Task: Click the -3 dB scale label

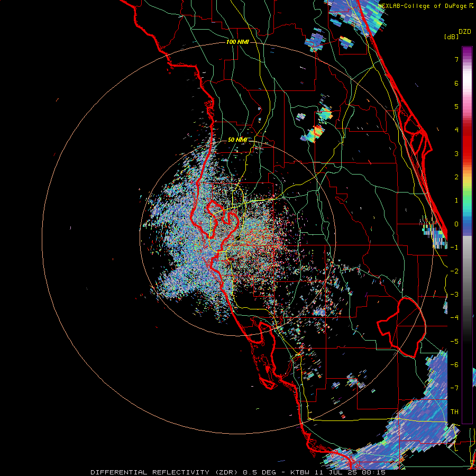Action: point(454,295)
